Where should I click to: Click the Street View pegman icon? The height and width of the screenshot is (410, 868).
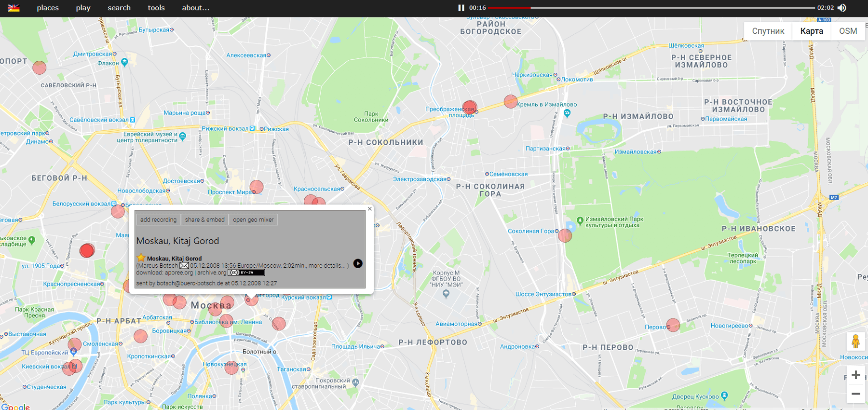click(855, 341)
